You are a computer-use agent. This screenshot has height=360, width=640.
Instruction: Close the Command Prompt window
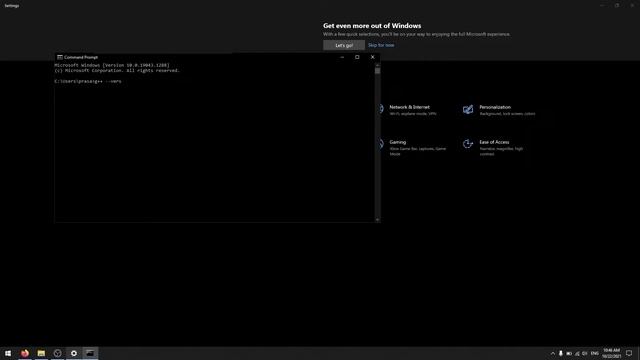(372, 57)
